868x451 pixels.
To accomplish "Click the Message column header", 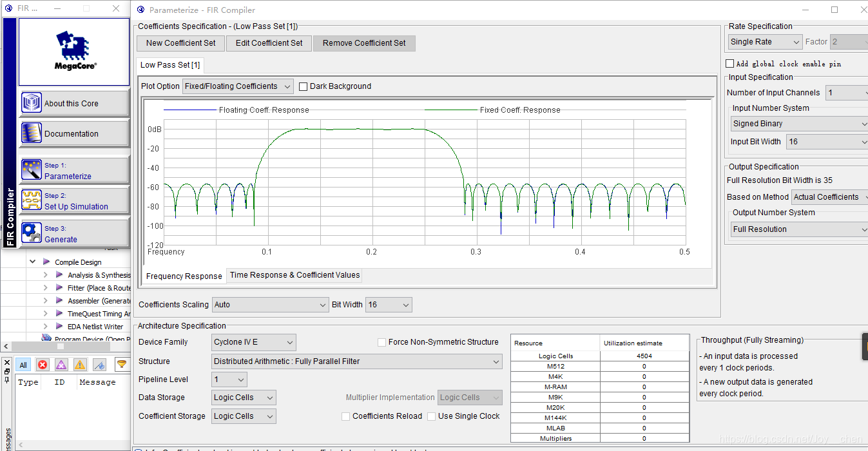I will 97,382.
